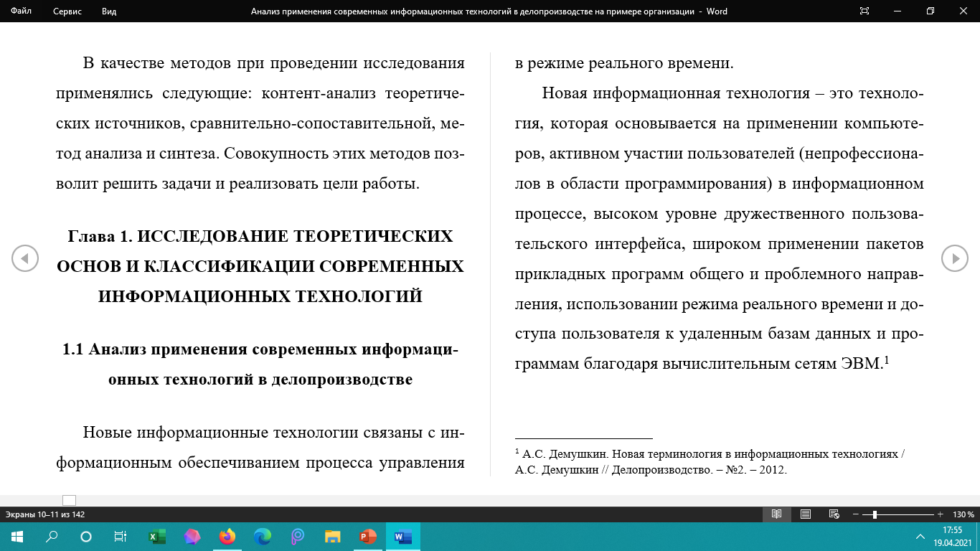The height and width of the screenshot is (551, 980).
Task: Restore down the Word window
Action: (x=930, y=11)
